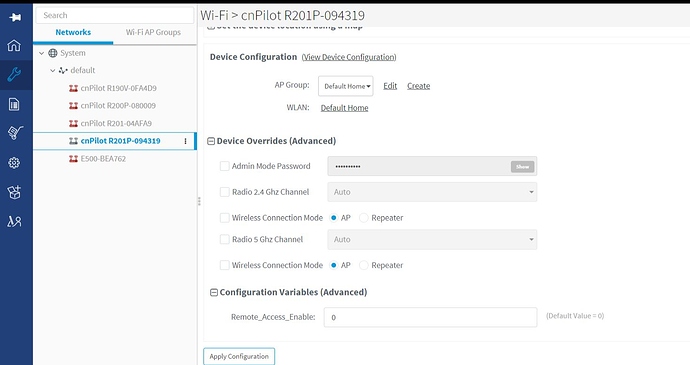Image resolution: width=690 pixels, height=365 pixels.
Task: Enable the Admin Mode Password override checkbox
Action: click(x=224, y=166)
